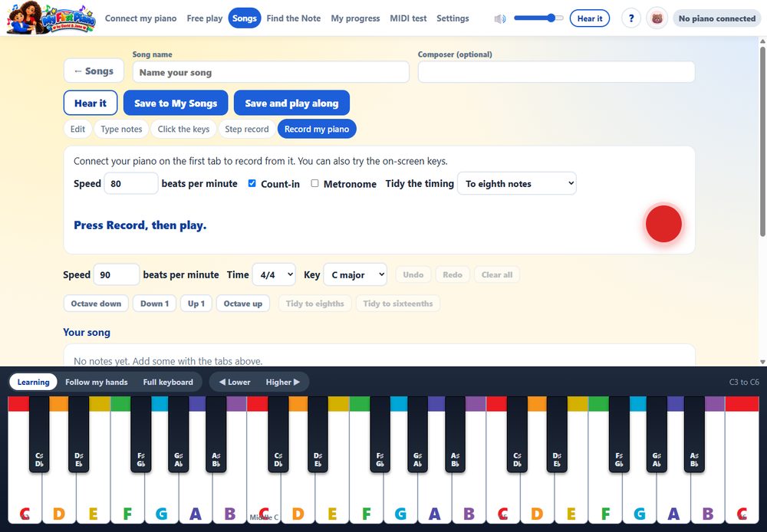Click the My First Piano logo
The image size is (767, 532).
tap(51, 18)
